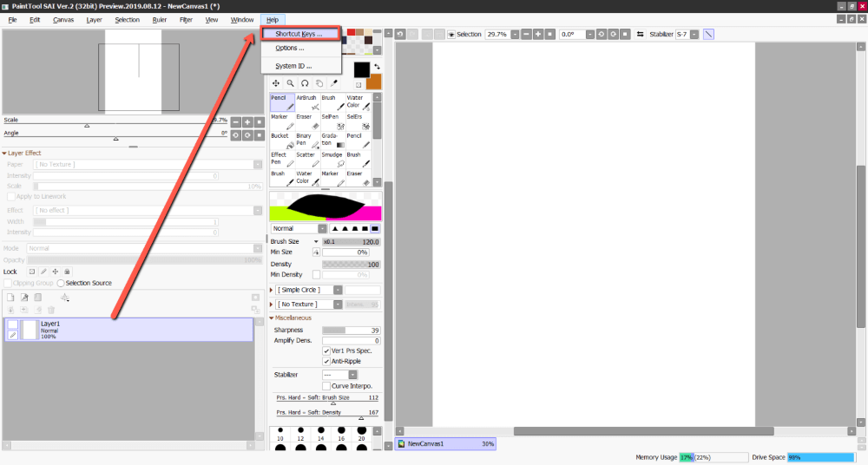Select the Hand pan tool
The height and width of the screenshot is (465, 868).
click(319, 83)
